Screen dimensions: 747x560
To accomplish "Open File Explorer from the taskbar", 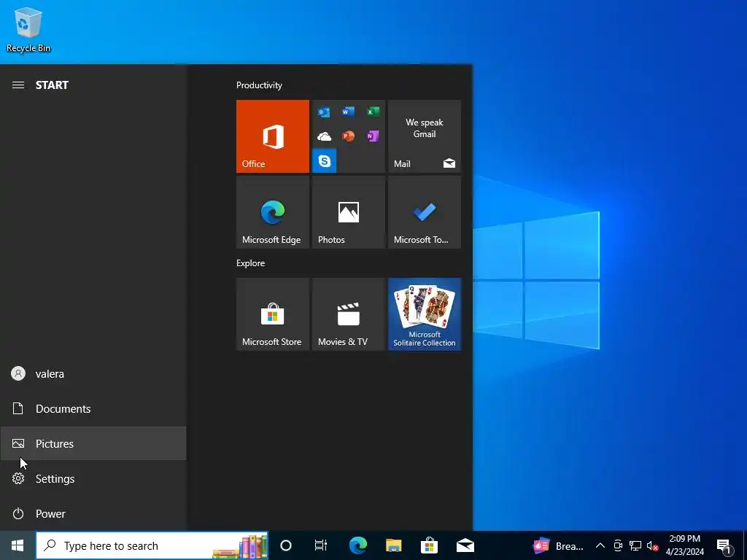I will pos(393,545).
